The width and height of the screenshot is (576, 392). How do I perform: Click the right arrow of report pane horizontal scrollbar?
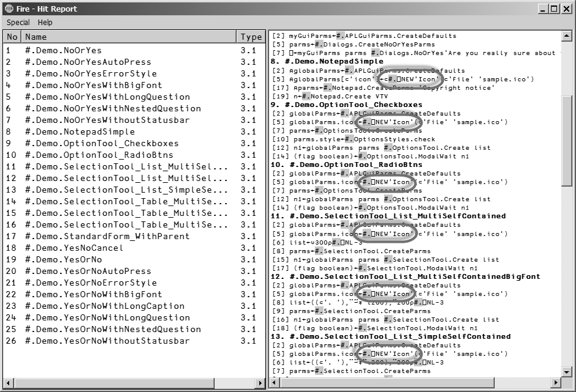556,383
